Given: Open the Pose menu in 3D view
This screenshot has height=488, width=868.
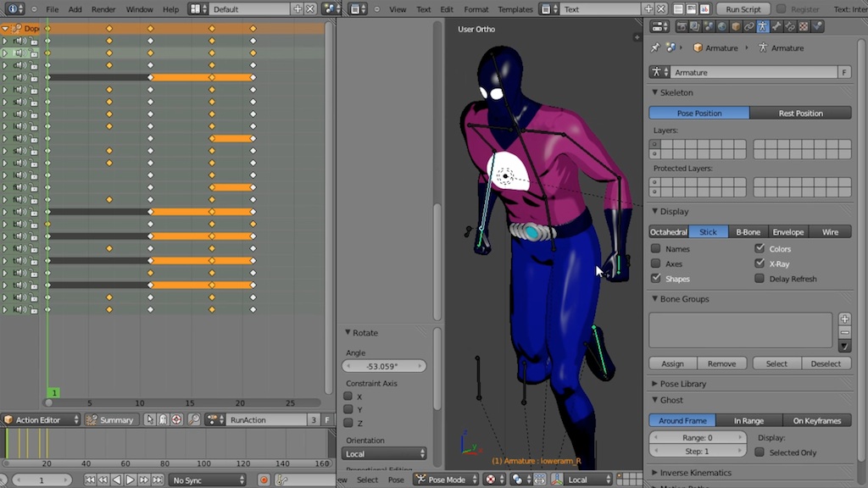Looking at the screenshot, I should tap(396, 480).
